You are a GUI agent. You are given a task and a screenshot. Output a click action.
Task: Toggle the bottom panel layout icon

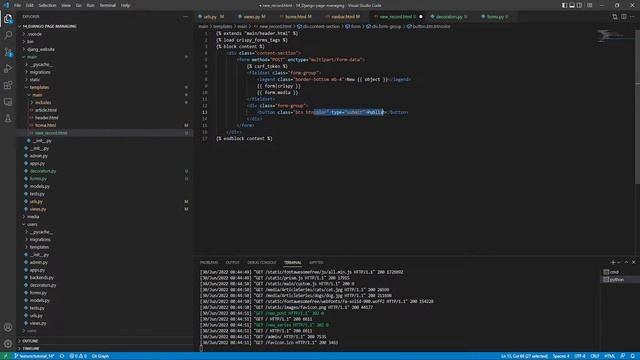coord(572,5)
